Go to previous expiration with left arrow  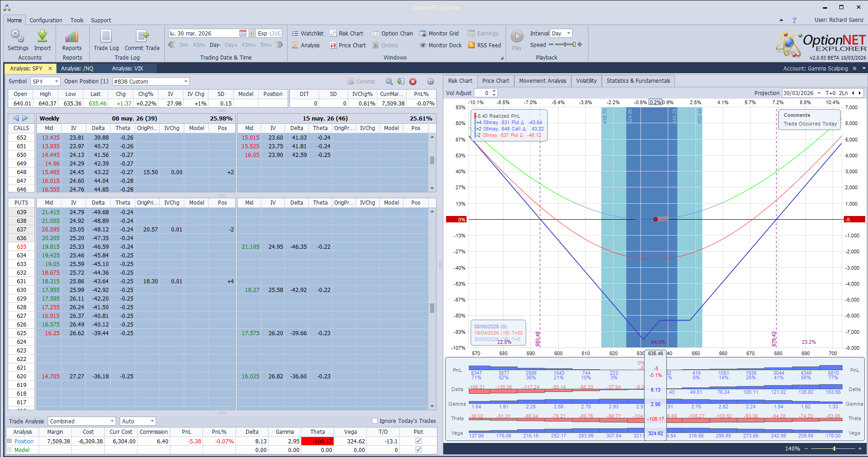(16, 118)
